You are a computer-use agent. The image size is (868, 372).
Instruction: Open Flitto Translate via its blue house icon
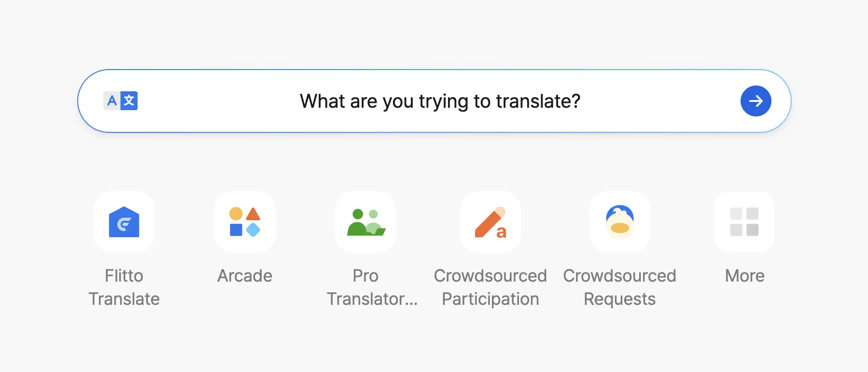tap(124, 222)
